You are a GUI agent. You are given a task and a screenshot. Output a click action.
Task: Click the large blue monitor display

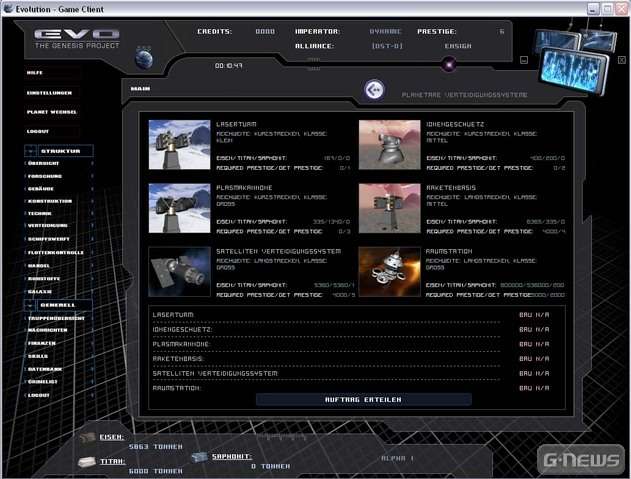572,69
